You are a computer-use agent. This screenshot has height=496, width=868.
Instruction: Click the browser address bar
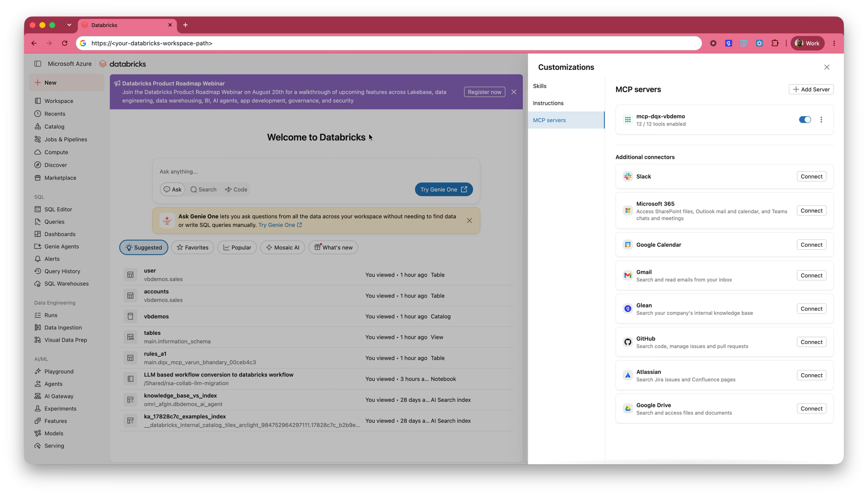[388, 43]
